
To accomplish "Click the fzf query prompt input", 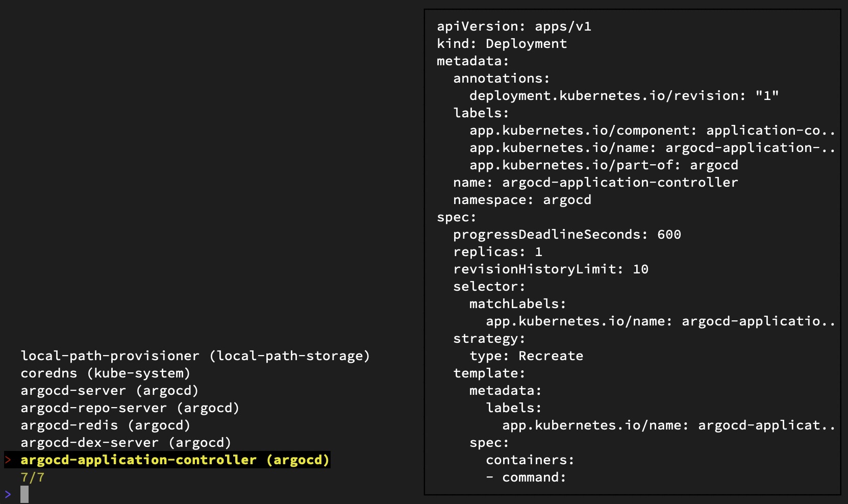I will tap(24, 494).
